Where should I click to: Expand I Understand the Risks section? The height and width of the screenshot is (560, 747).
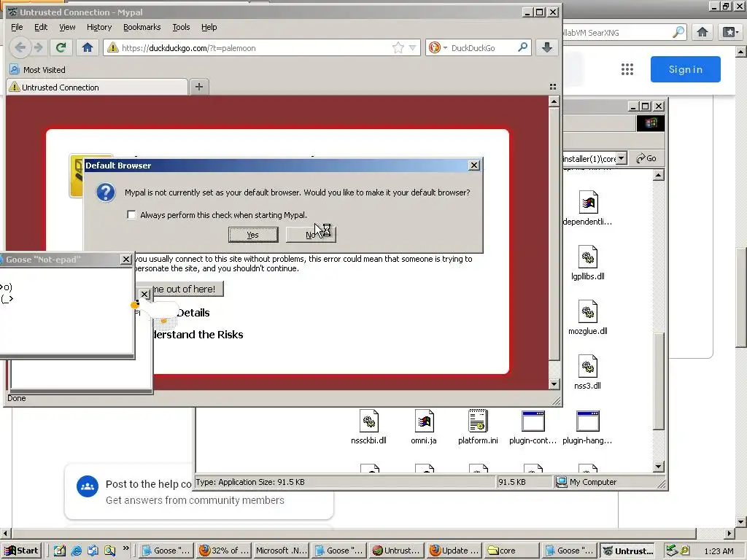(x=198, y=335)
